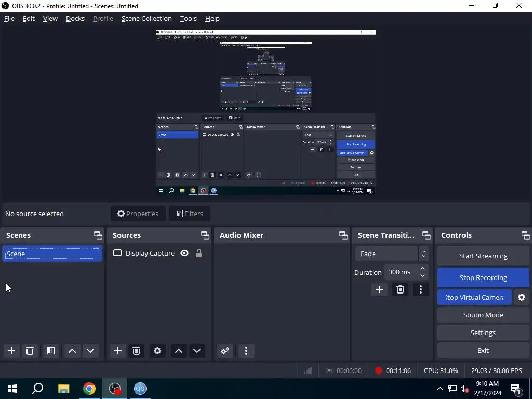The height and width of the screenshot is (399, 532).
Task: Toggle Display Capture lock
Action: pyautogui.click(x=199, y=254)
